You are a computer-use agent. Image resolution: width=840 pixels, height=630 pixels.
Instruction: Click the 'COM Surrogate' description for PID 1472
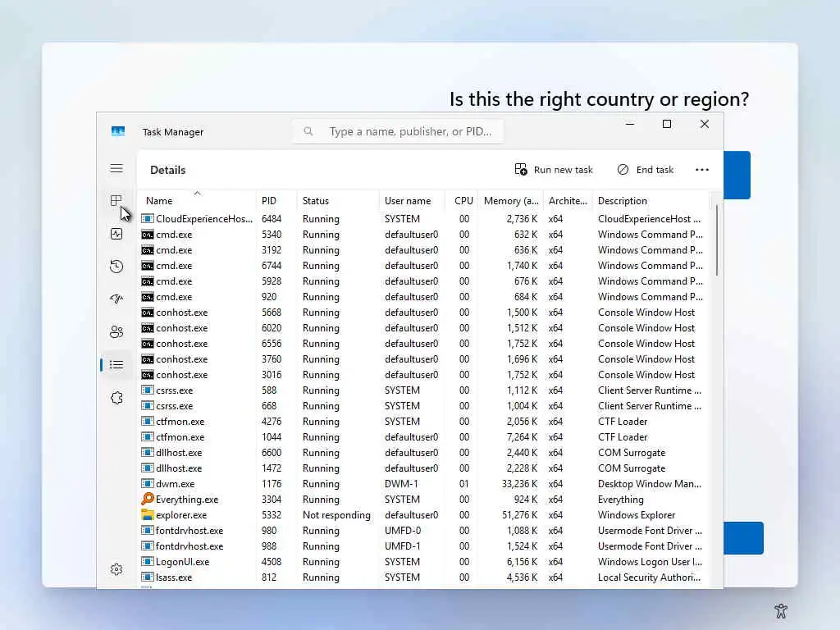pyautogui.click(x=632, y=468)
